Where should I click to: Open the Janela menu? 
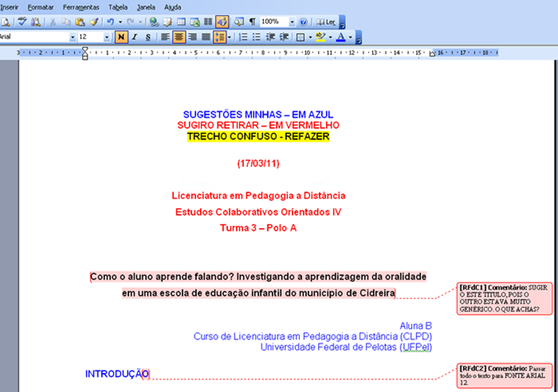tap(146, 7)
